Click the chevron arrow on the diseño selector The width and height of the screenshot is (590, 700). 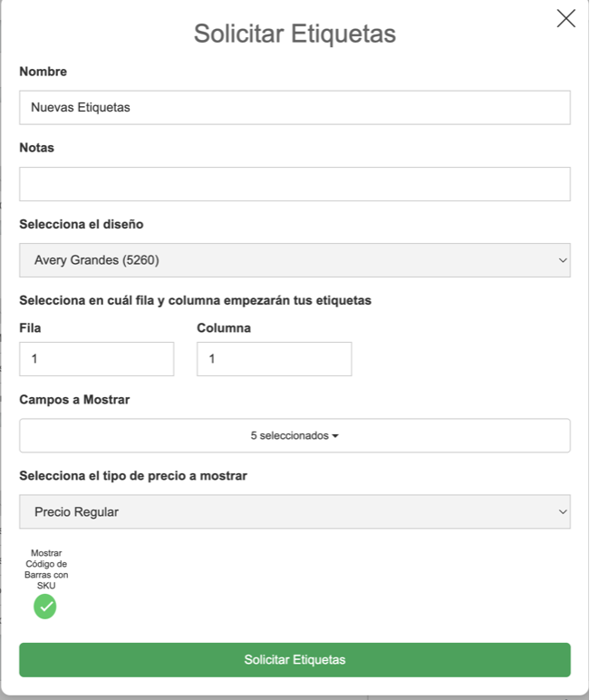click(563, 260)
